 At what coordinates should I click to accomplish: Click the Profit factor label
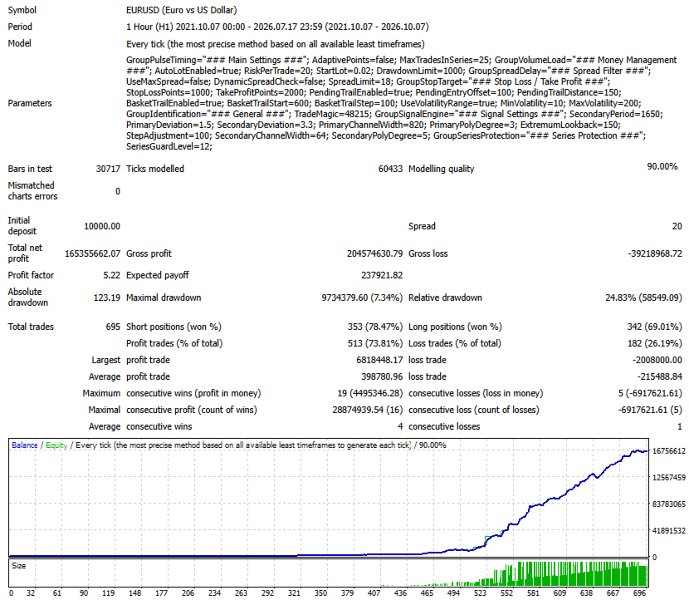(x=30, y=275)
